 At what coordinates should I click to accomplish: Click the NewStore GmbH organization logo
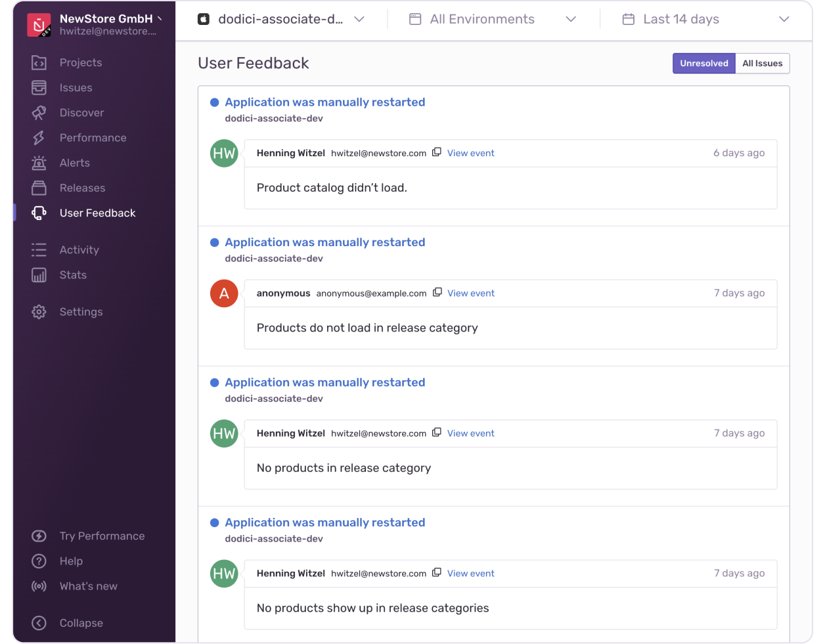(39, 25)
